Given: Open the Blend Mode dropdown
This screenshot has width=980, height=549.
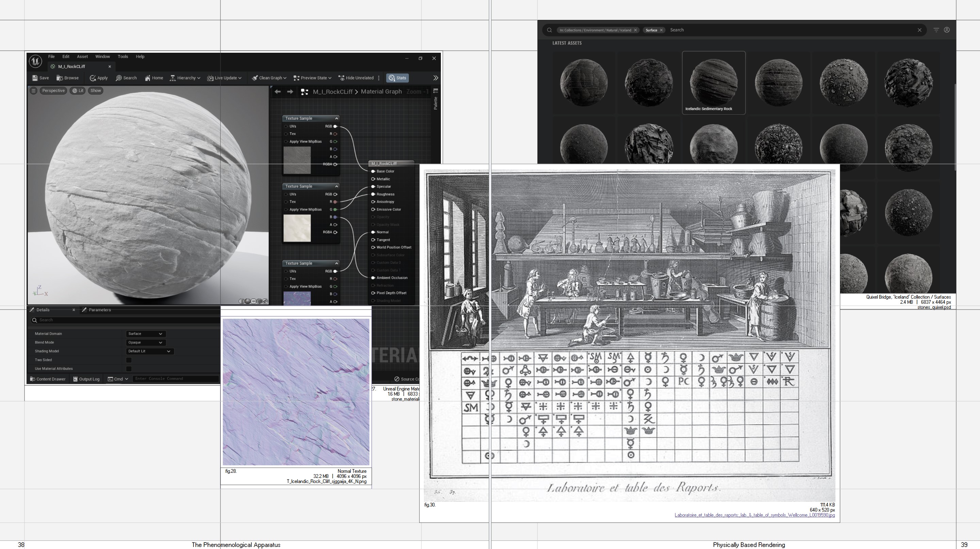Looking at the screenshot, I should coord(145,343).
